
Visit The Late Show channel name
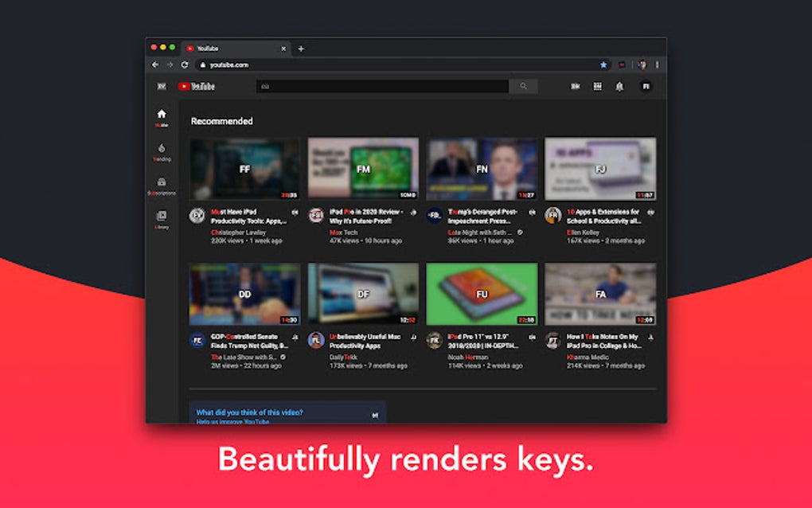(x=244, y=358)
